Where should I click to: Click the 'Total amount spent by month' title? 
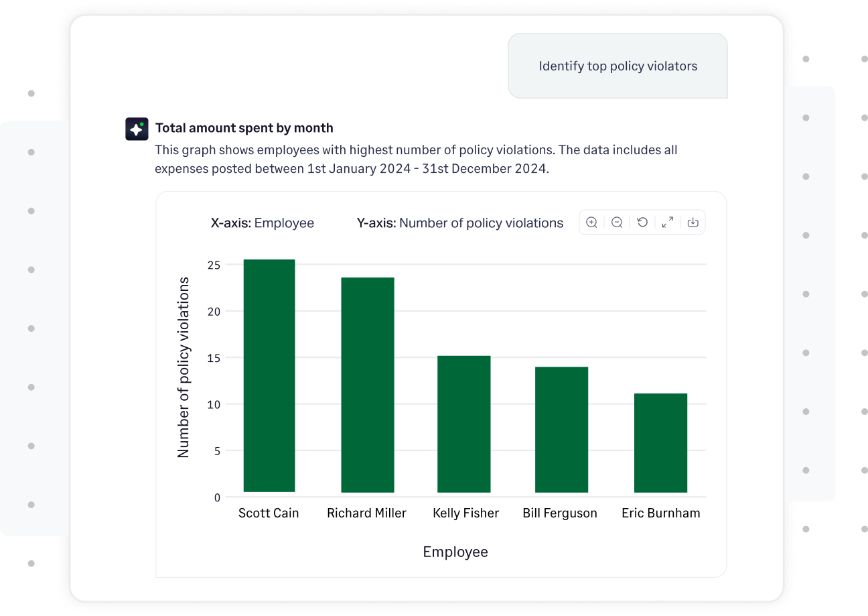(x=244, y=127)
